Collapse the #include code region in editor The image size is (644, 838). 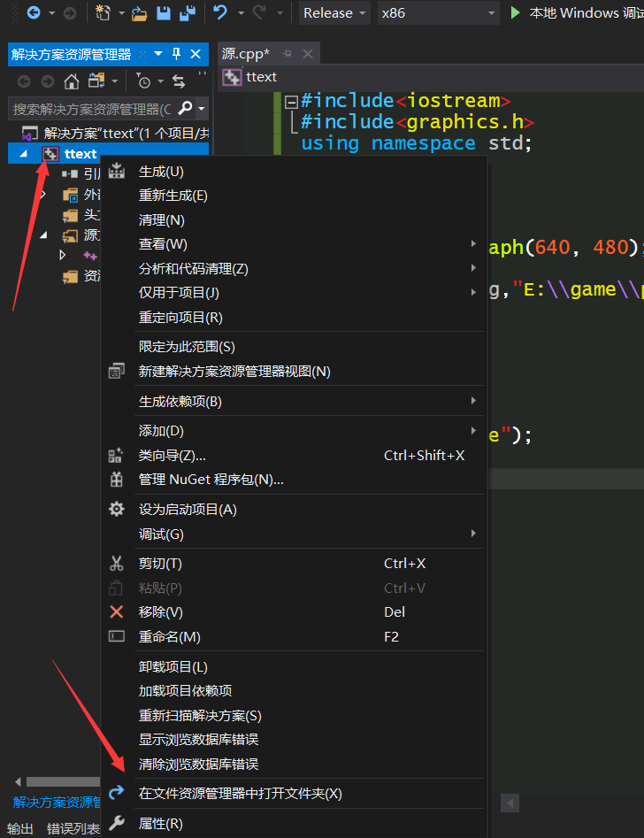pyautogui.click(x=291, y=101)
